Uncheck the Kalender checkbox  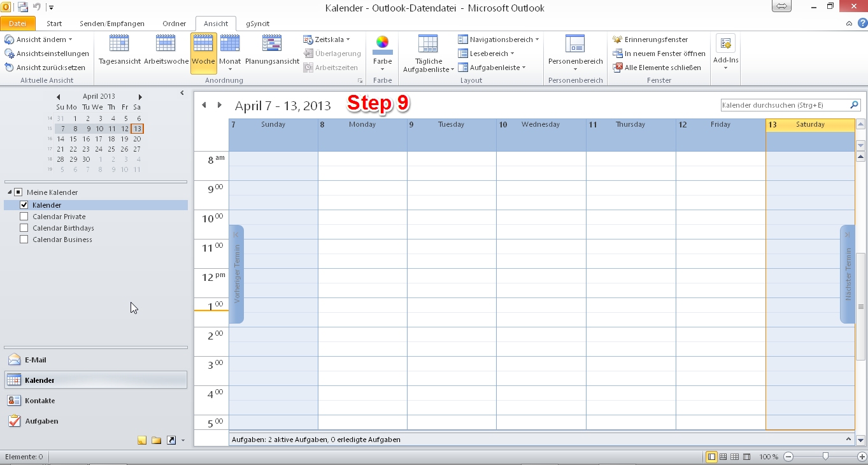24,205
